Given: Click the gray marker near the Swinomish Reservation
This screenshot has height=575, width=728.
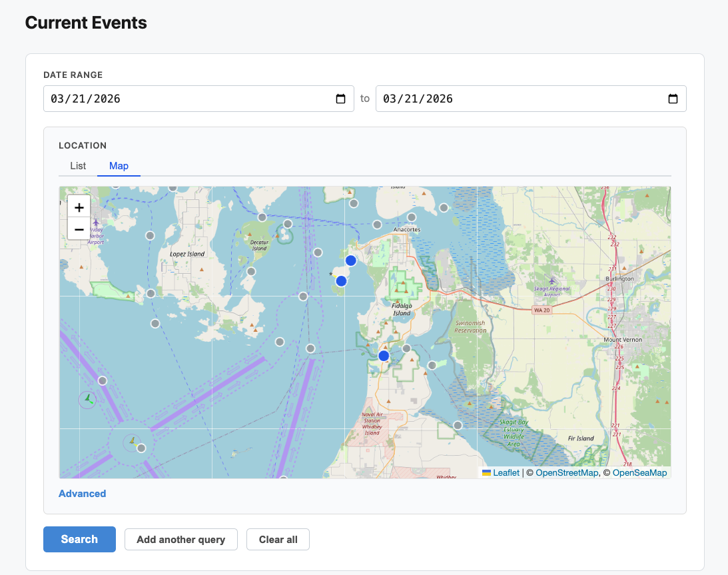Looking at the screenshot, I should [x=432, y=366].
